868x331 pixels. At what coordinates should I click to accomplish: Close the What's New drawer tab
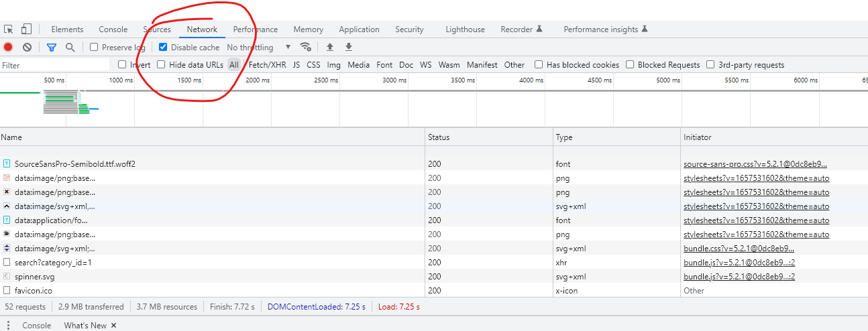[x=113, y=326]
